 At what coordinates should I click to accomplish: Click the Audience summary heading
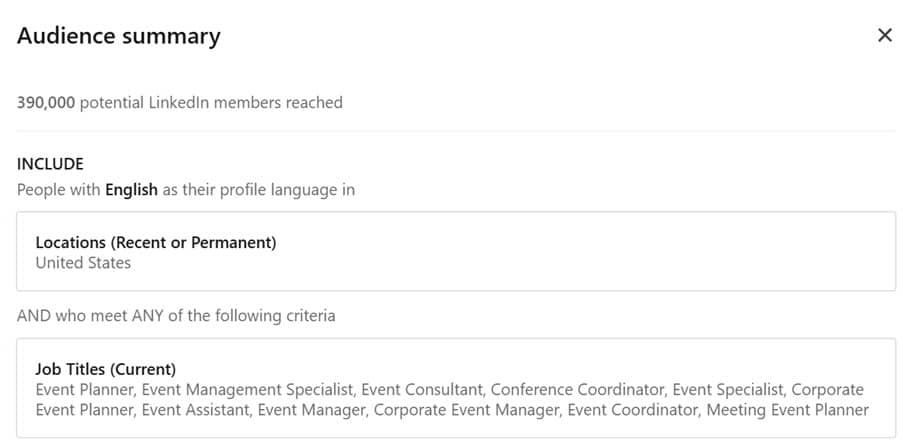coord(119,36)
